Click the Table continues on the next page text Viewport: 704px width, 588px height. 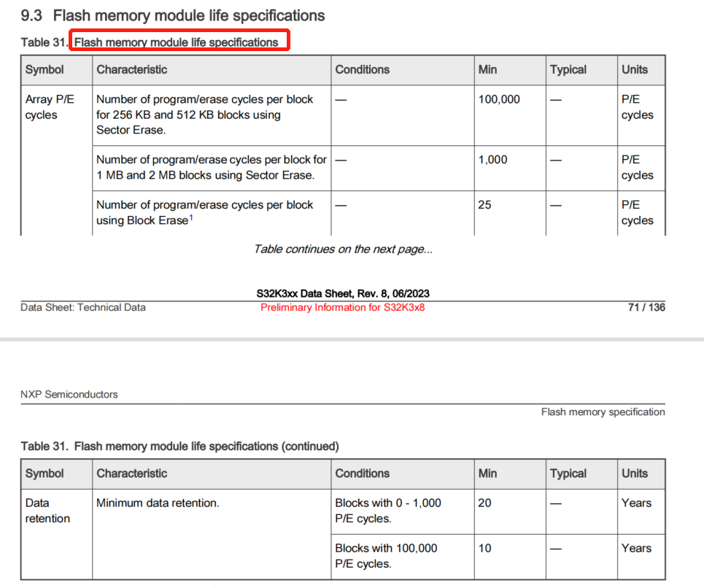343,249
